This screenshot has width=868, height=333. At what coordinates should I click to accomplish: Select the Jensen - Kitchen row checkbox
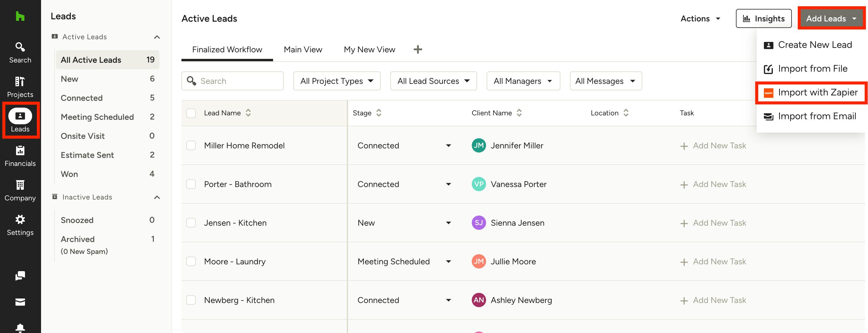click(191, 223)
